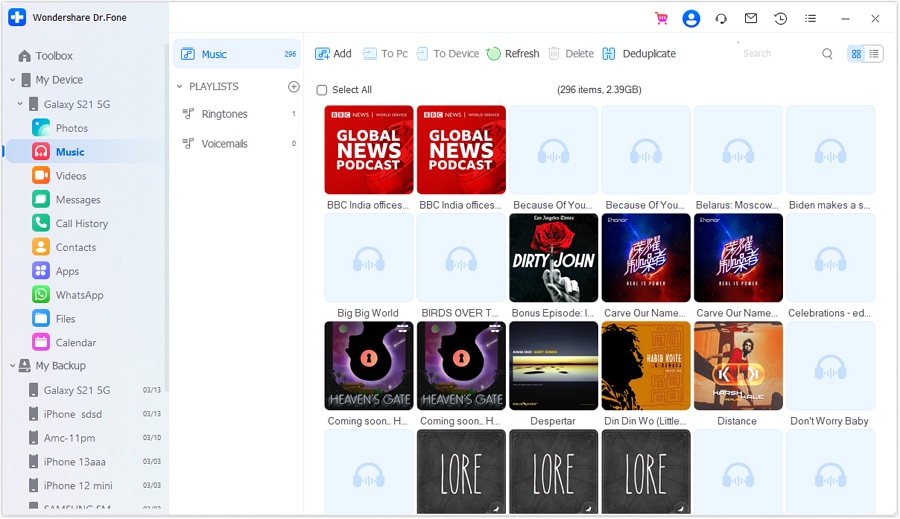Select Don't Worry Baby track
The height and width of the screenshot is (519, 900).
[x=831, y=366]
